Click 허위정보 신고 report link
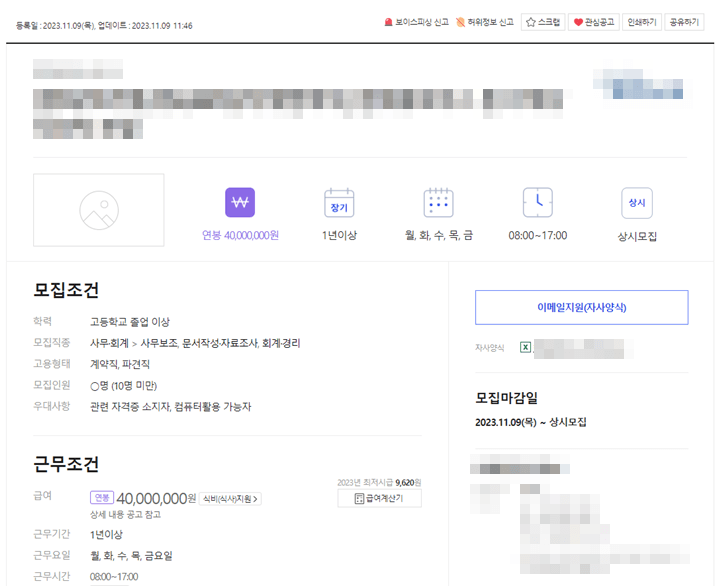Image resolution: width=720 pixels, height=586 pixels. (485, 22)
